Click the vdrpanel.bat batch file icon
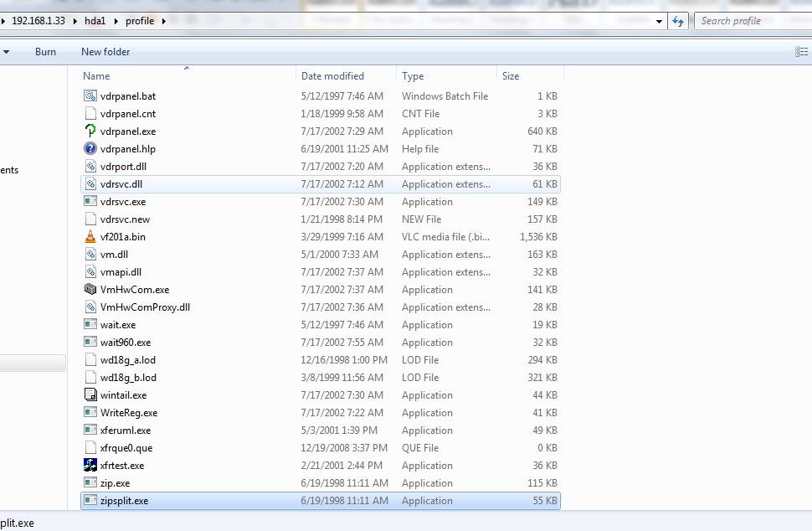812x531 pixels. (x=90, y=96)
